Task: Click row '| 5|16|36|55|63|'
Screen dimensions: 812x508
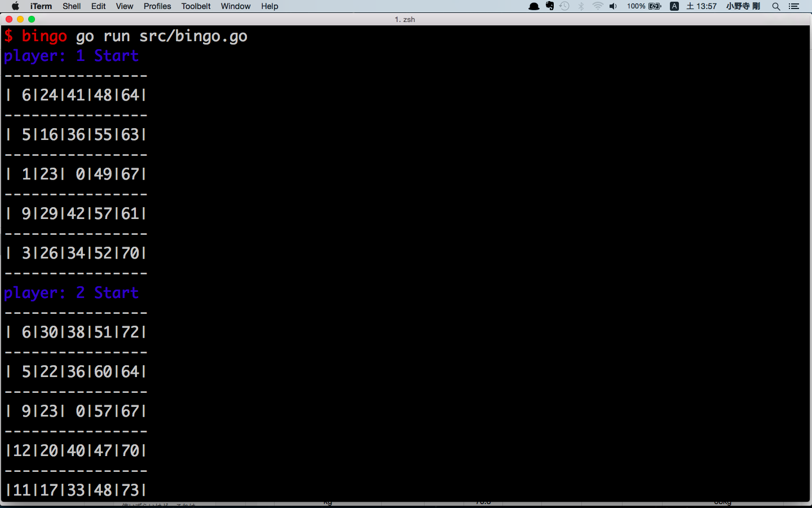Action: [76, 135]
